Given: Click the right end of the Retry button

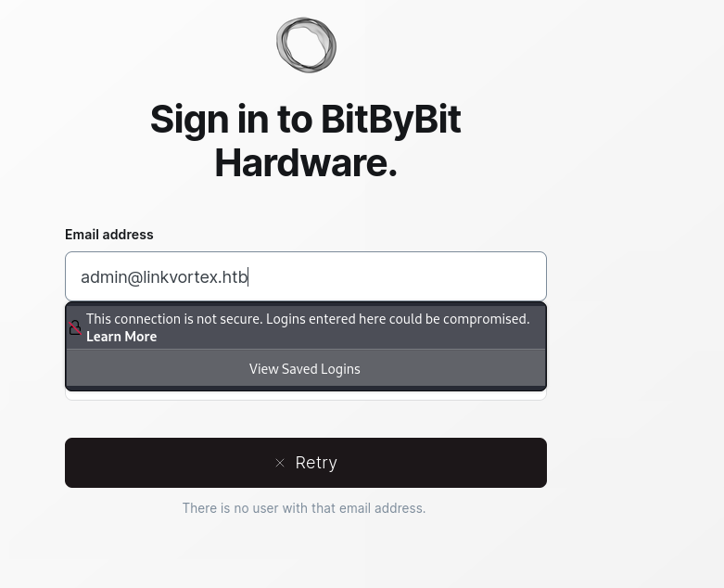Looking at the screenshot, I should [519, 463].
